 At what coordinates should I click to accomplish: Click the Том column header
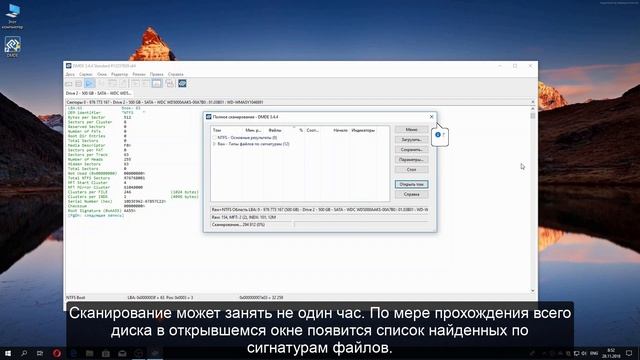[x=217, y=130]
